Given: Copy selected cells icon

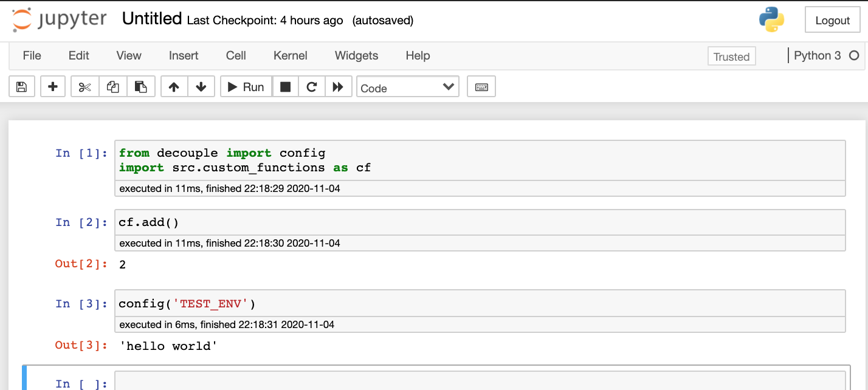Looking at the screenshot, I should (x=113, y=87).
